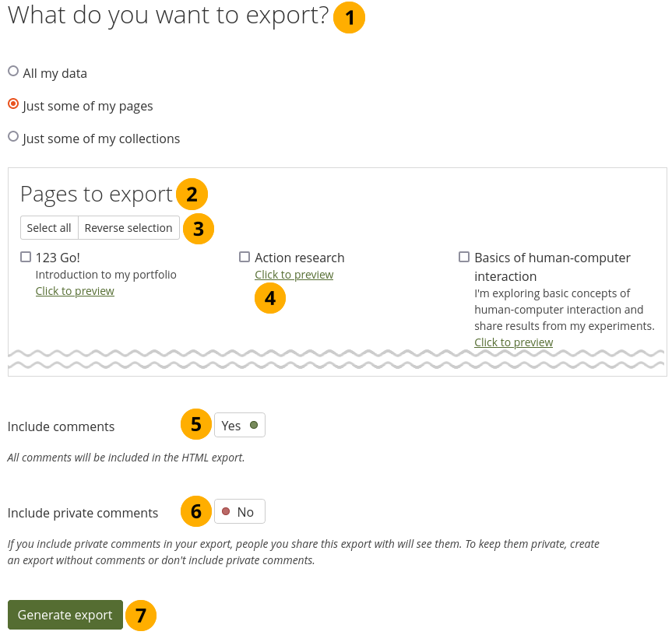Click the orange number 1 marker
The height and width of the screenshot is (635, 672).
(350, 17)
